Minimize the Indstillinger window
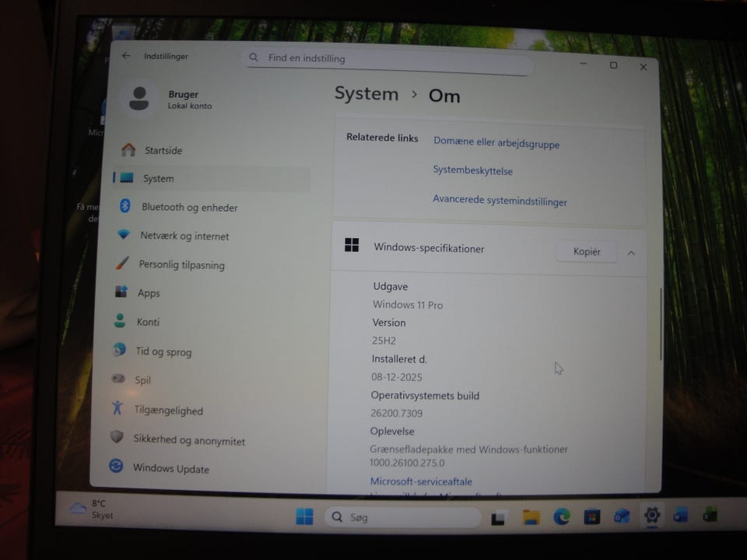This screenshot has width=747, height=560. click(583, 63)
